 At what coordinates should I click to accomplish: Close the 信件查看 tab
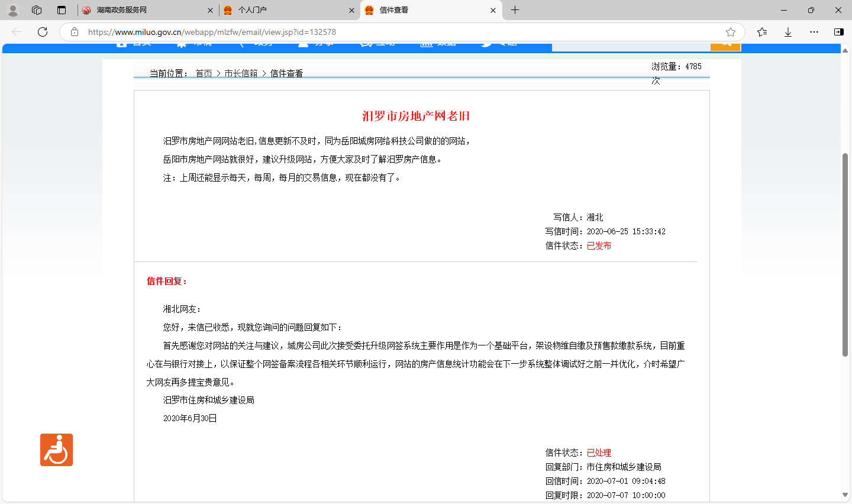(493, 10)
